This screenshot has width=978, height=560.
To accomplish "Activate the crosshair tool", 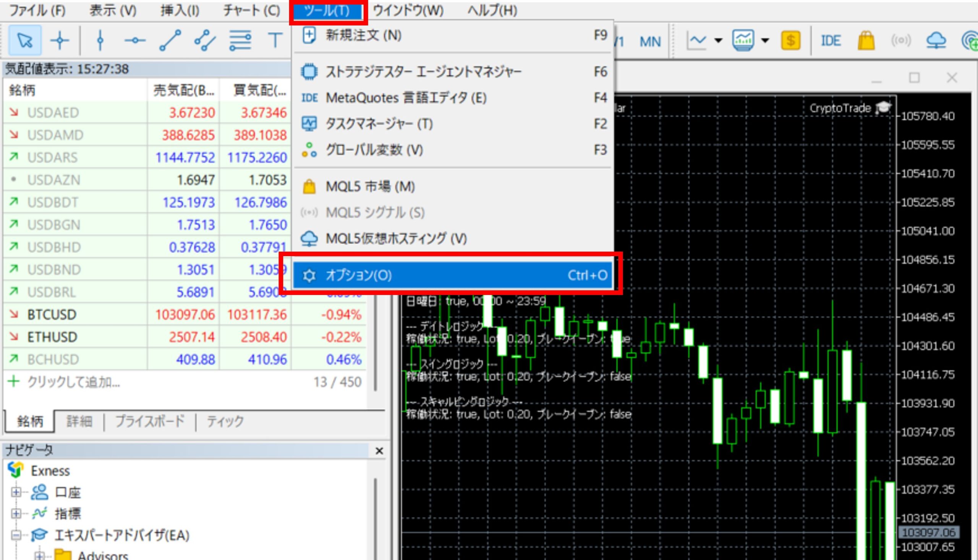I will click(x=60, y=40).
